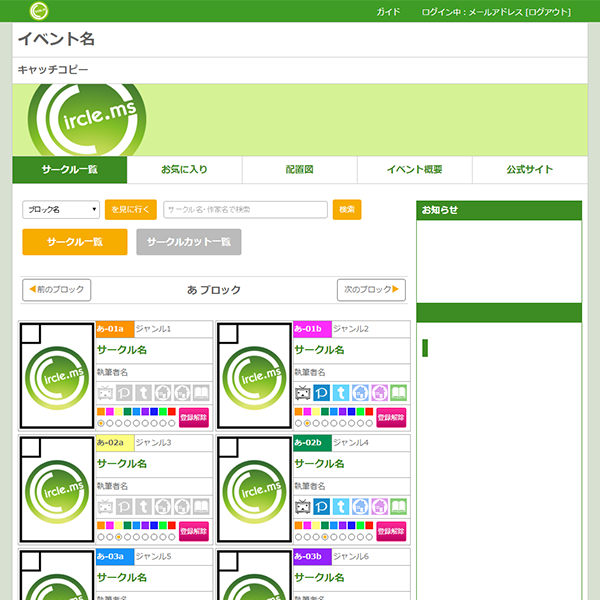Click the purple swatch in card あ-02a
Image resolution: width=600 pixels, height=600 pixels.
(145, 526)
